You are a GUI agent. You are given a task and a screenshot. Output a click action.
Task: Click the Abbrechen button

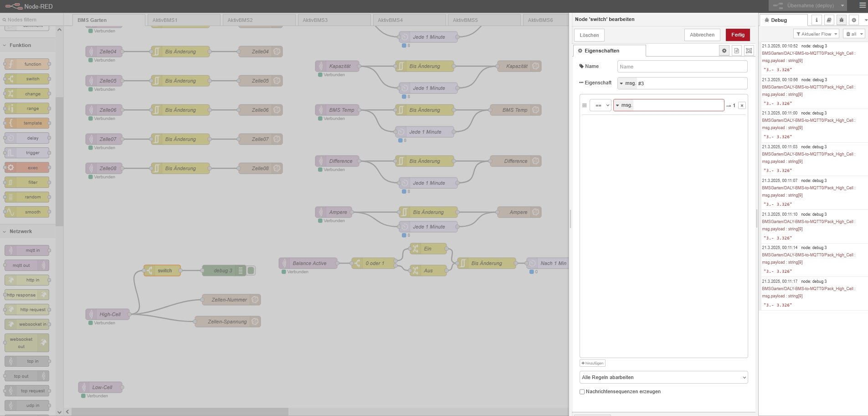pos(702,35)
